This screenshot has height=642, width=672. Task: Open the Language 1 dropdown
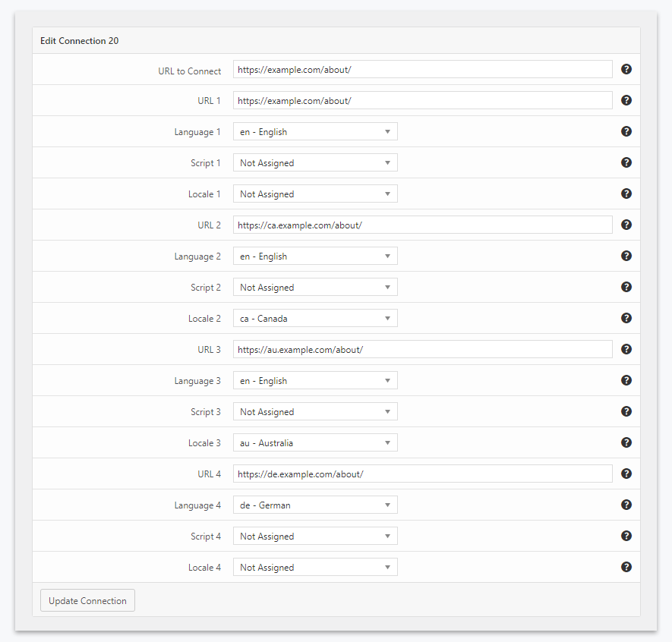[x=315, y=131]
